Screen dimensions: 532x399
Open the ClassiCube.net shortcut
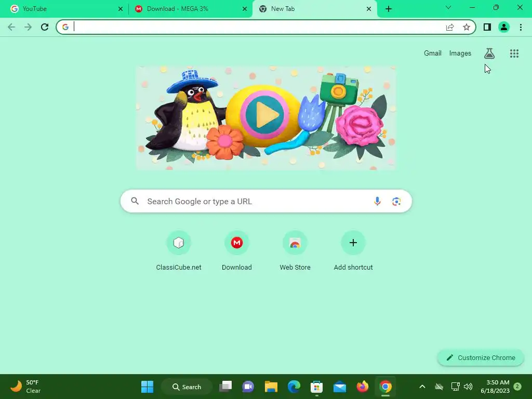point(179,250)
